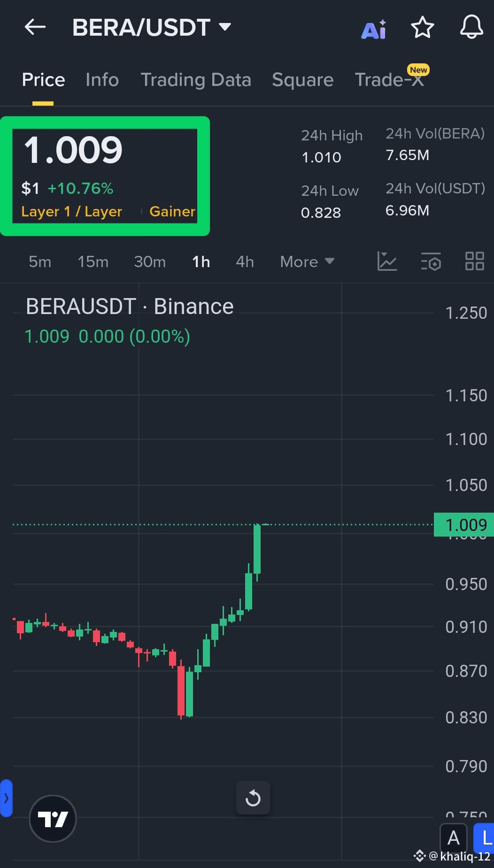Open the grid layout options icon
Screen dimensions: 494x868
(474, 261)
